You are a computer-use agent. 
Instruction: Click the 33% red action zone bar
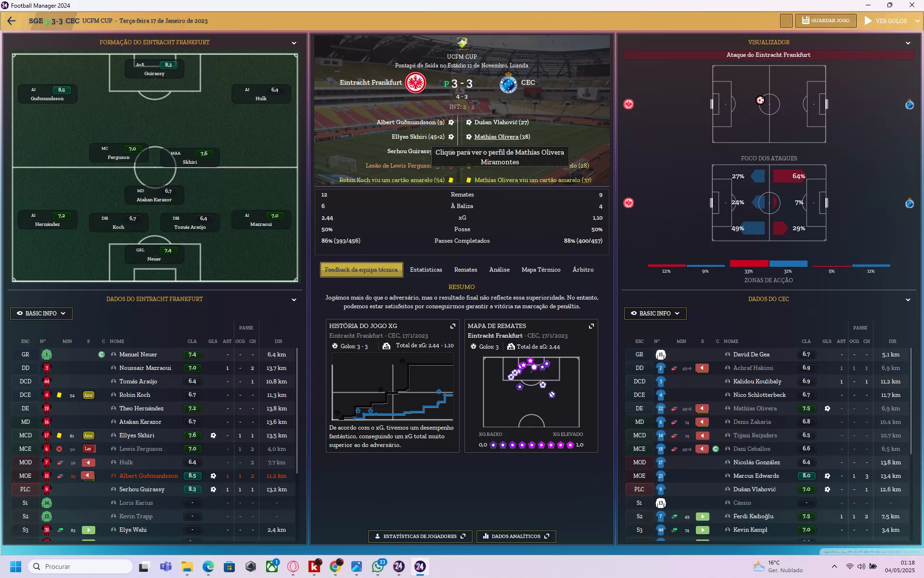click(x=749, y=263)
